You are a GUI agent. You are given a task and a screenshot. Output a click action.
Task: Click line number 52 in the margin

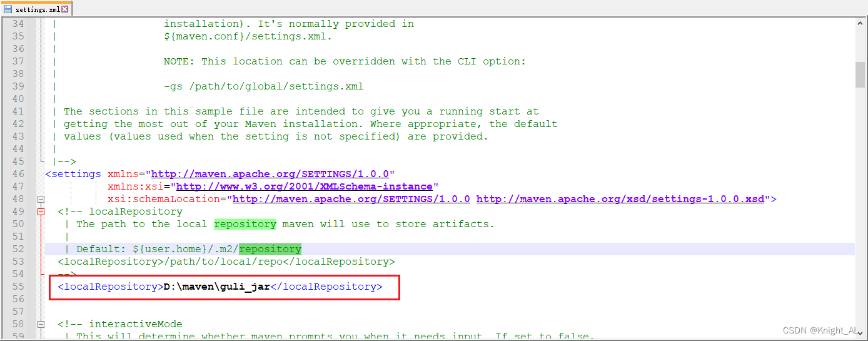tap(18, 249)
